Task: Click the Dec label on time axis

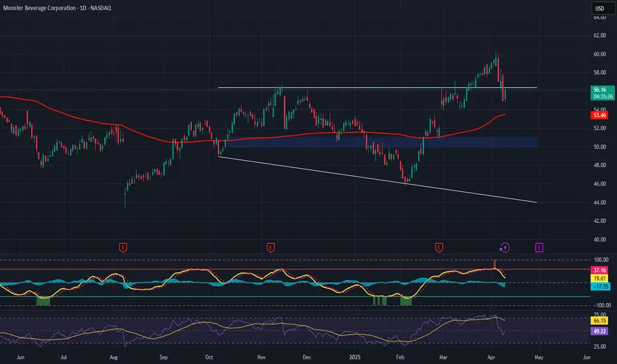Action: (307, 357)
